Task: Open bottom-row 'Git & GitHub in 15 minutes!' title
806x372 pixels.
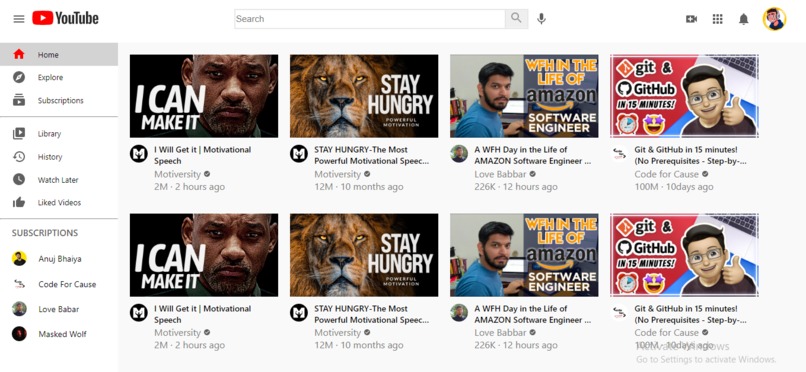Action: [690, 314]
